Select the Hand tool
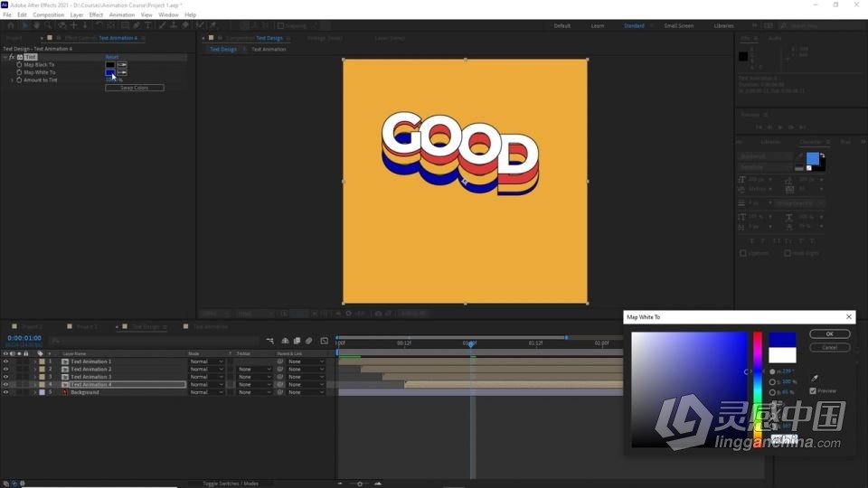The height and width of the screenshot is (488, 868). click(36, 25)
